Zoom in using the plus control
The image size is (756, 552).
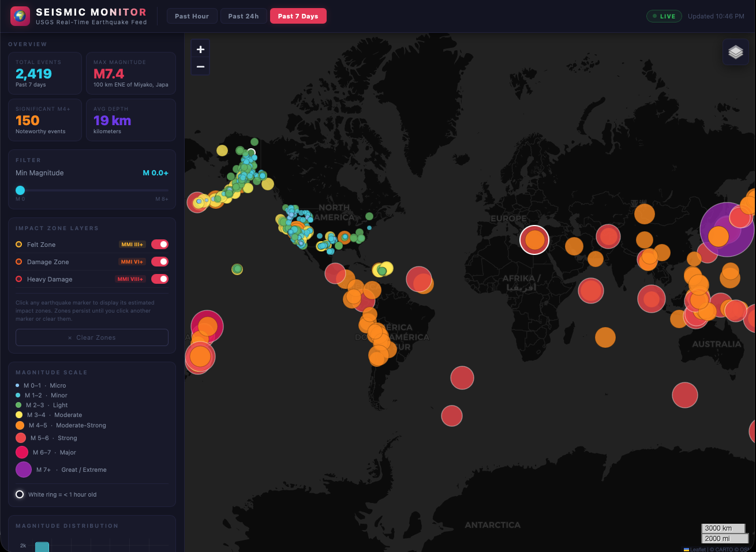[x=200, y=49]
